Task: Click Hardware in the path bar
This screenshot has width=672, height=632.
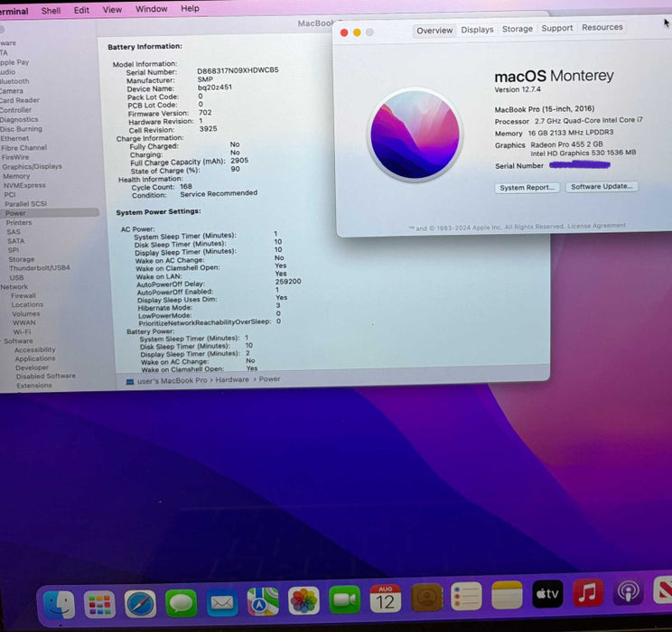Action: (232, 379)
